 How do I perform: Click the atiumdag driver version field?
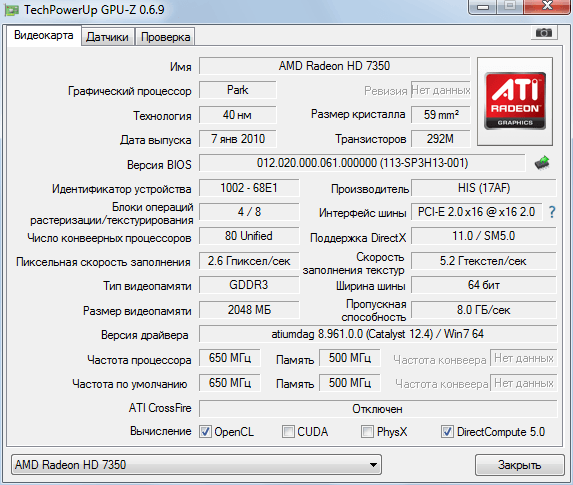378,334
